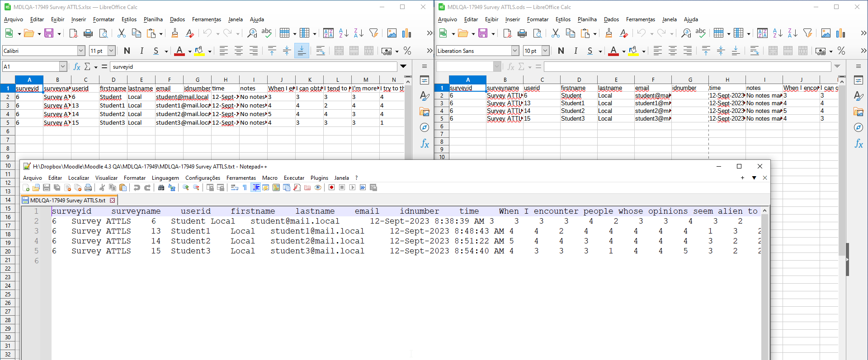Click Notepad++ Undo icon
Screen dimensions: 868x360
click(137, 187)
